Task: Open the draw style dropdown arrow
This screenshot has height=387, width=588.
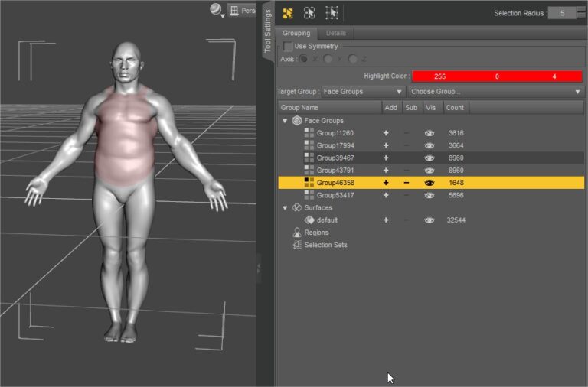Action: [x=223, y=16]
